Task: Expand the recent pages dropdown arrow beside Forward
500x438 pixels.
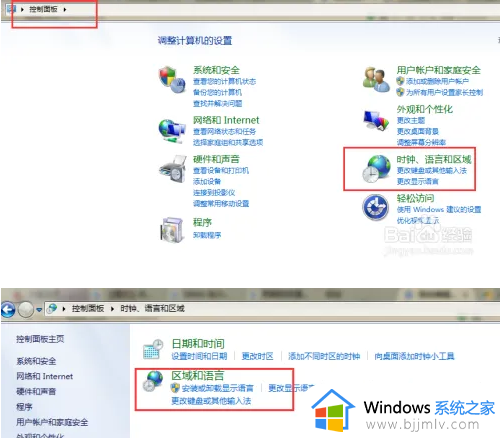Action: pyautogui.click(x=39, y=310)
